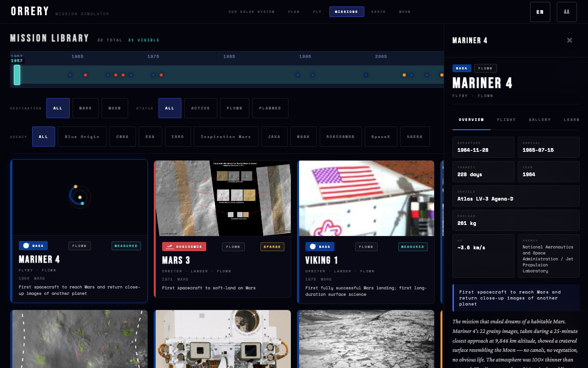
Task: Select All agency filter
Action: pyautogui.click(x=44, y=137)
